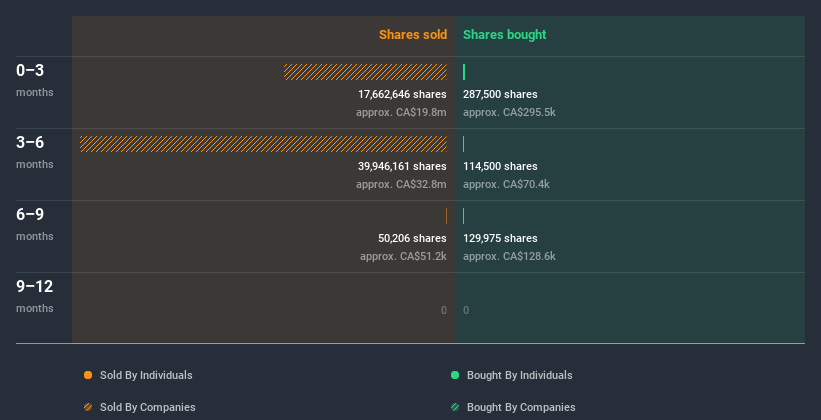This screenshot has width=821, height=420.
Task: Select the Sold By Individuals legend label
Action: (x=146, y=375)
